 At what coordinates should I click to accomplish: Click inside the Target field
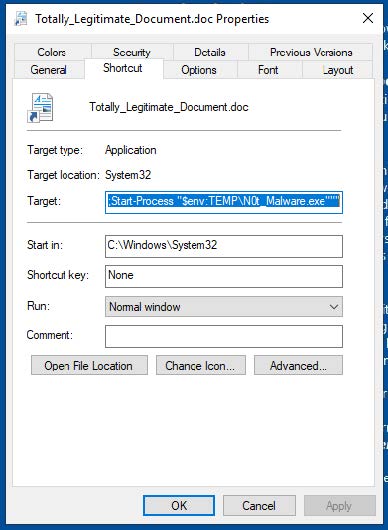point(224,202)
